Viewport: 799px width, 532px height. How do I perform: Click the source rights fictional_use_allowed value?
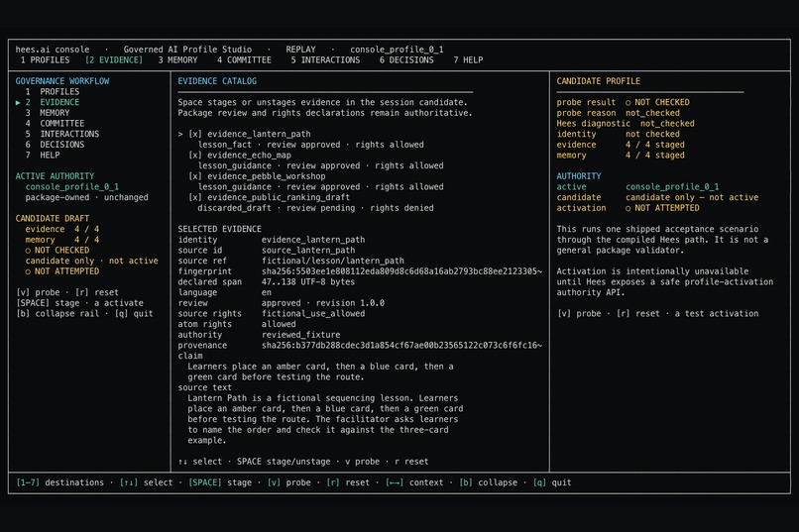coord(313,314)
